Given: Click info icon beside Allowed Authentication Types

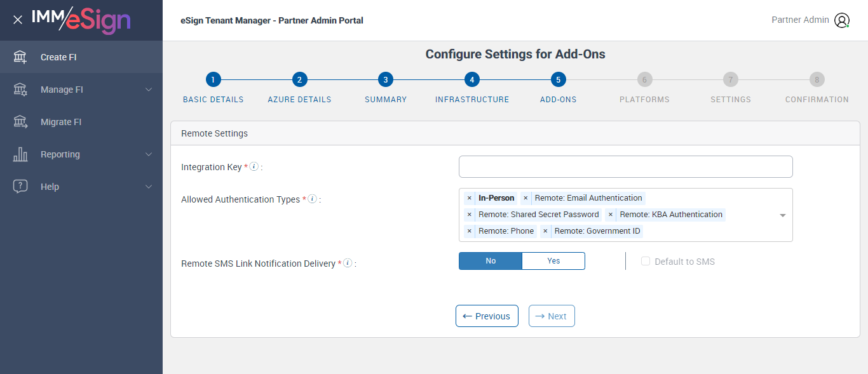Looking at the screenshot, I should (312, 199).
